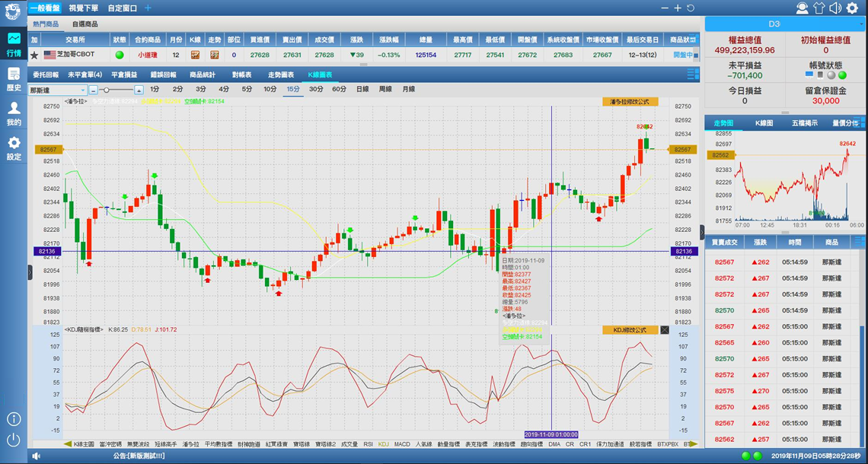The height and width of the screenshot is (464, 868).
Task: Toggle the announcement speaker icon in status bar
Action: pos(36,456)
